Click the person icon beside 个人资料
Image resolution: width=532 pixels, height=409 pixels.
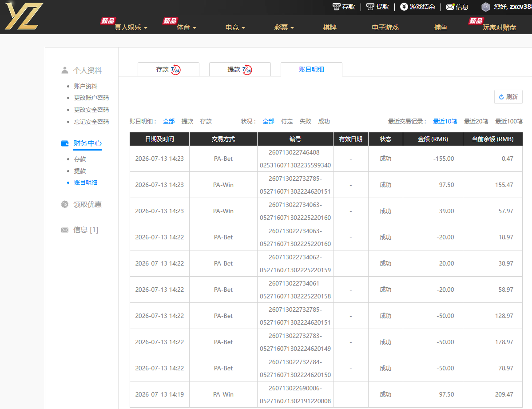pos(64,70)
